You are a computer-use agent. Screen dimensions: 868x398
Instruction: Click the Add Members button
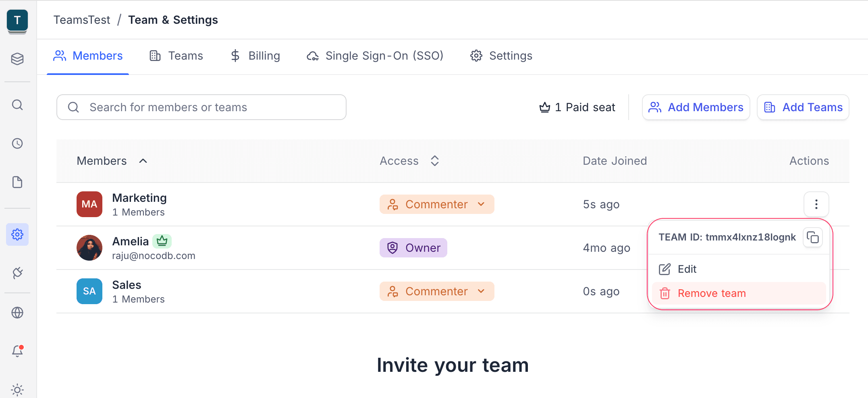(x=696, y=107)
